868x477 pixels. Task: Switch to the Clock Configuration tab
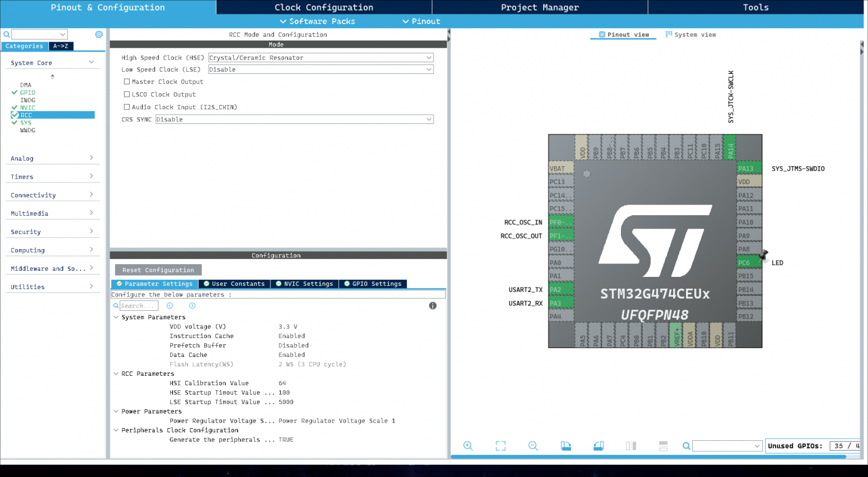pos(324,7)
